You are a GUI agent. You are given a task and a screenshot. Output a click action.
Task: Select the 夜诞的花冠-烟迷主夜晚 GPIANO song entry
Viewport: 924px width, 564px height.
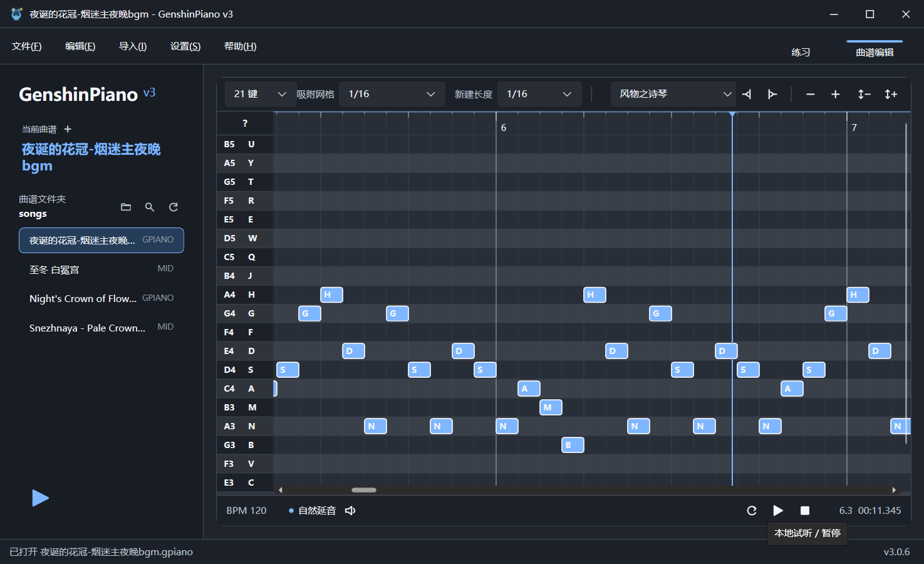tap(101, 240)
